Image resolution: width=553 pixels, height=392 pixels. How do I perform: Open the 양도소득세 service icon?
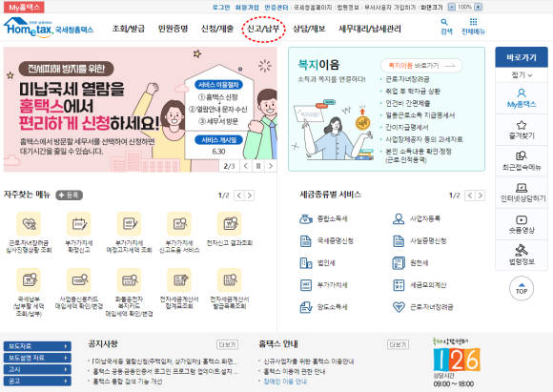click(306, 307)
